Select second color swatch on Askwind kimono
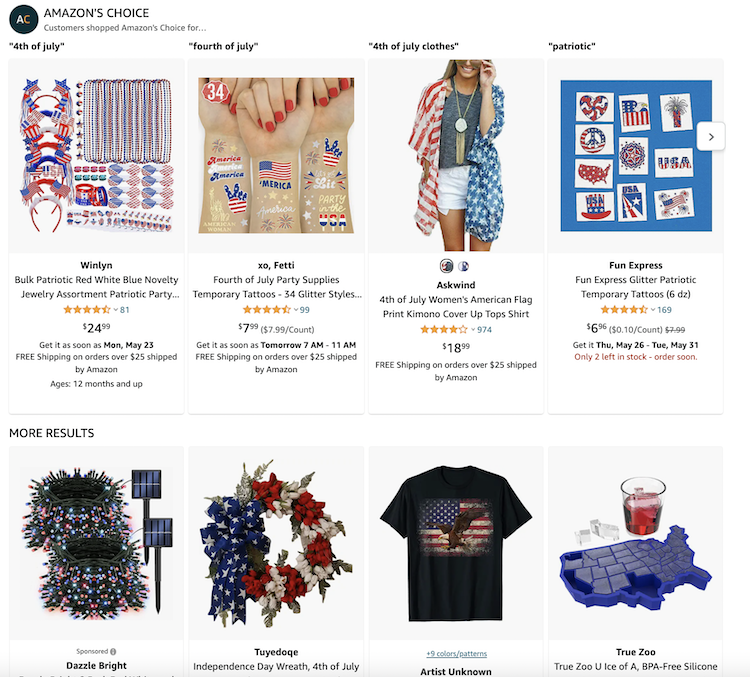 point(463,266)
